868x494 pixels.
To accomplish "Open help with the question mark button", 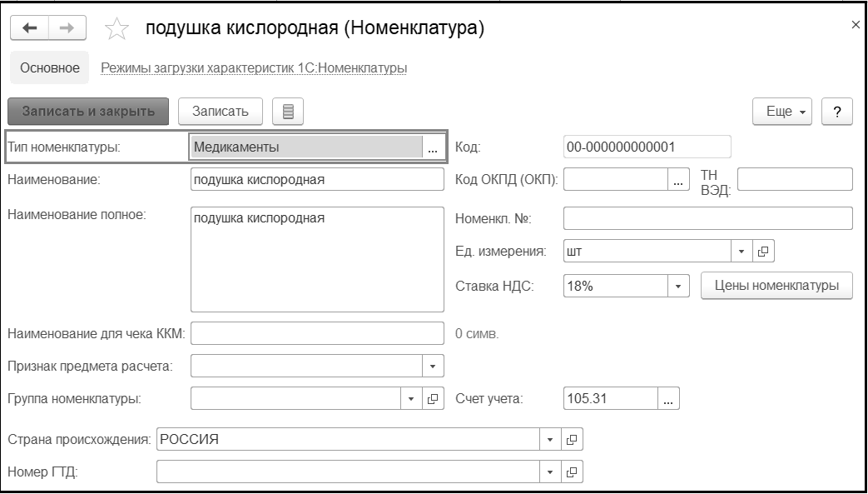I will [x=836, y=112].
